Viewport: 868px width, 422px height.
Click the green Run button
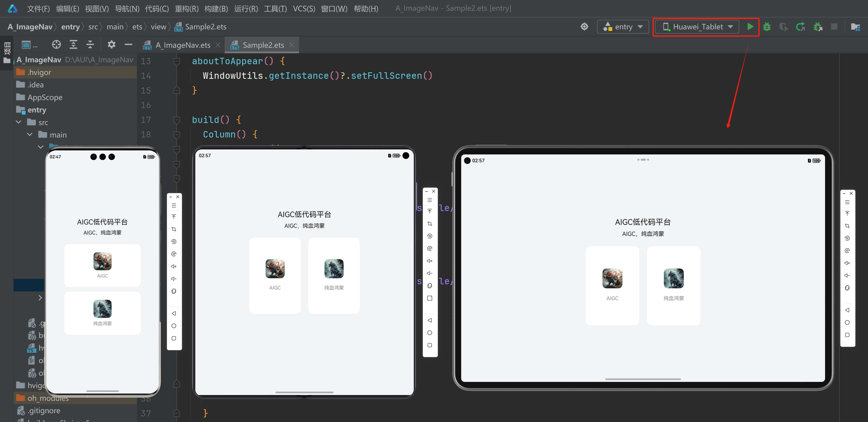tap(750, 27)
